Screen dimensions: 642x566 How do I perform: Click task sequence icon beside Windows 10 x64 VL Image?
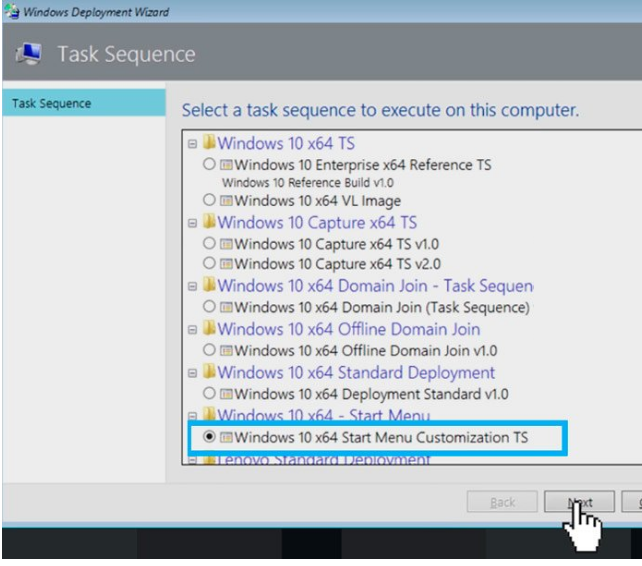[226, 201]
